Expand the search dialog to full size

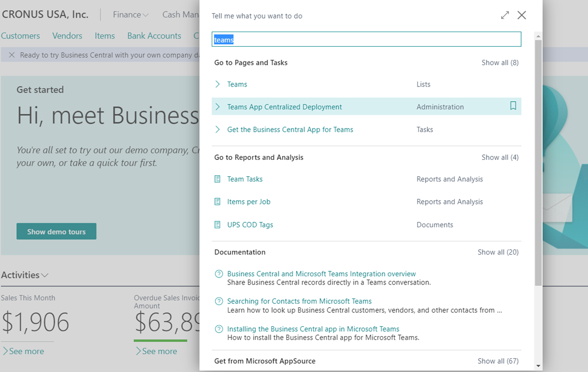click(505, 15)
